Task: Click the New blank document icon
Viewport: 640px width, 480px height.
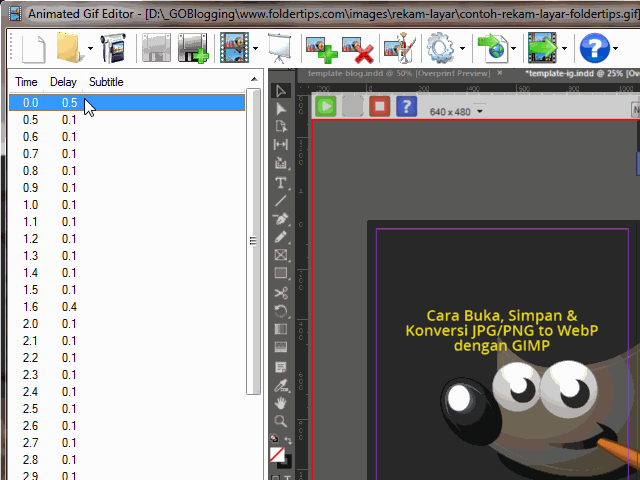Action: (x=33, y=49)
